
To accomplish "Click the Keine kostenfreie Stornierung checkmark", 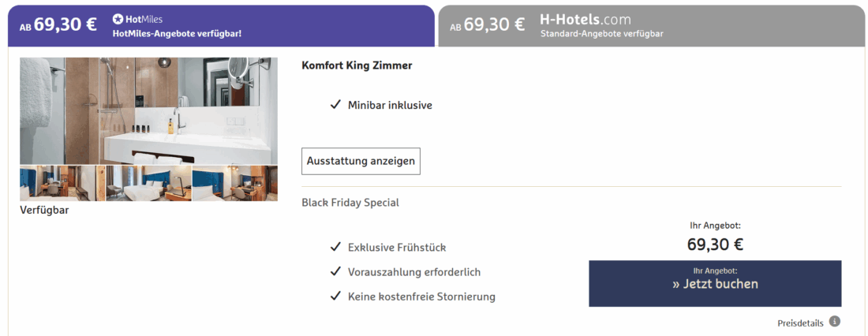I will point(335,297).
